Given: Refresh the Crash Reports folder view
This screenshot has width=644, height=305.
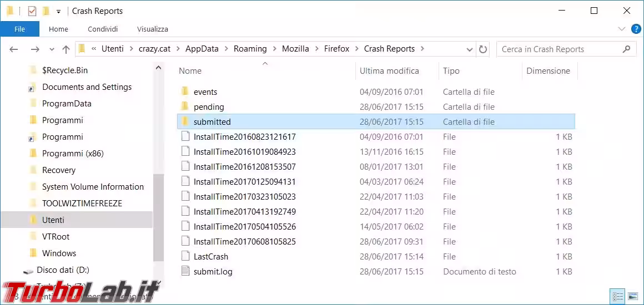Looking at the screenshot, I should [483, 49].
